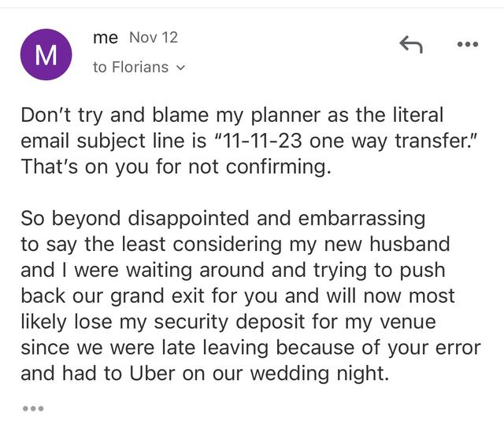Tap the line 'That's on you for not confirming.'

(176, 167)
